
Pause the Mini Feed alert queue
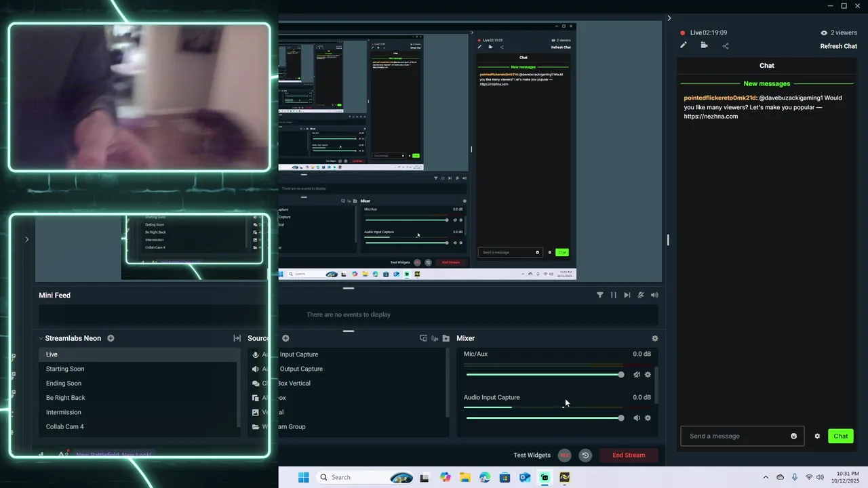614,296
